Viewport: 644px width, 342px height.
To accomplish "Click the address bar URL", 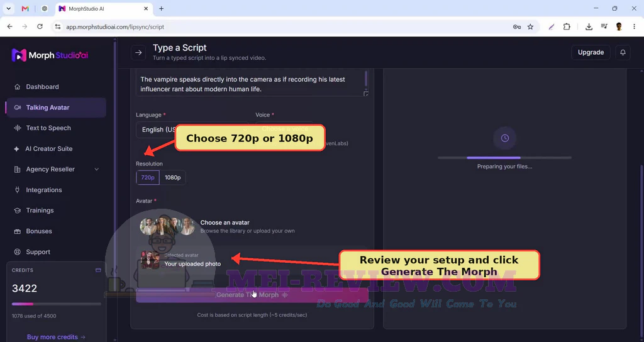I will (115, 26).
